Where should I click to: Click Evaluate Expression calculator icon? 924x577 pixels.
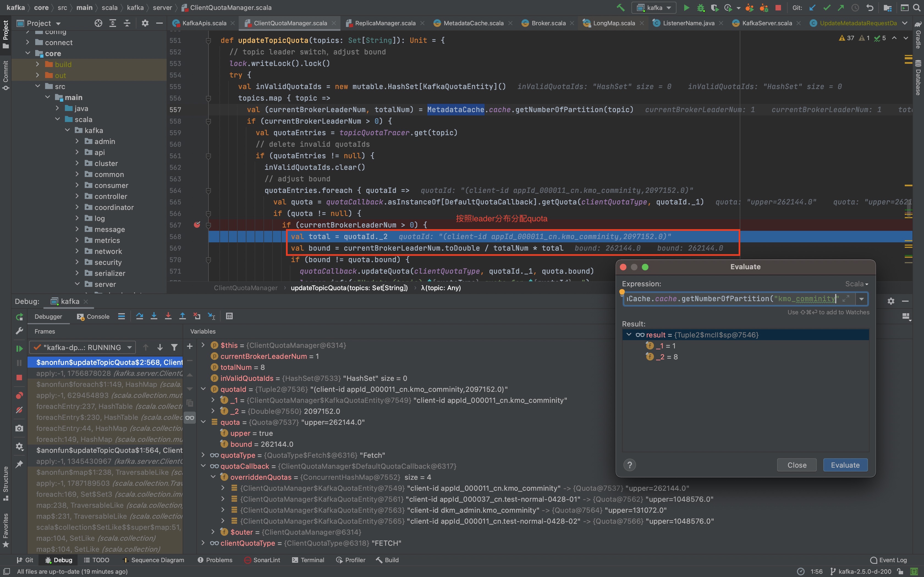[229, 316]
